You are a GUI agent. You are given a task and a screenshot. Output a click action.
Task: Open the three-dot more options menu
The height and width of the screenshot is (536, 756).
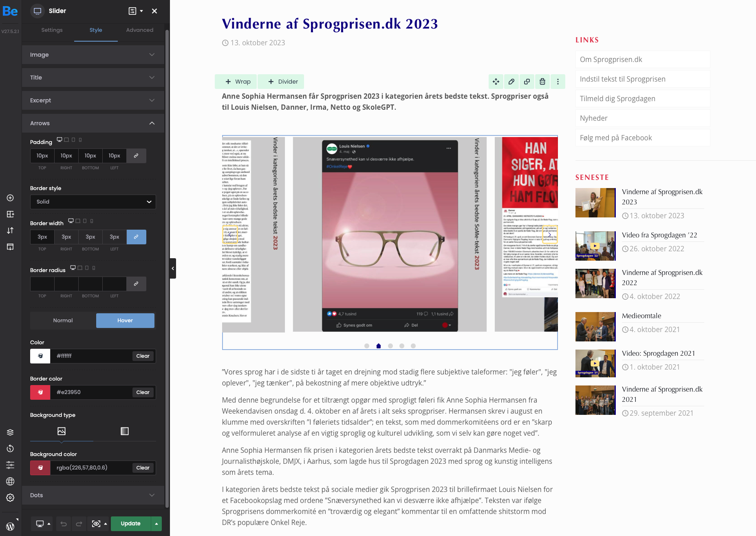558,82
